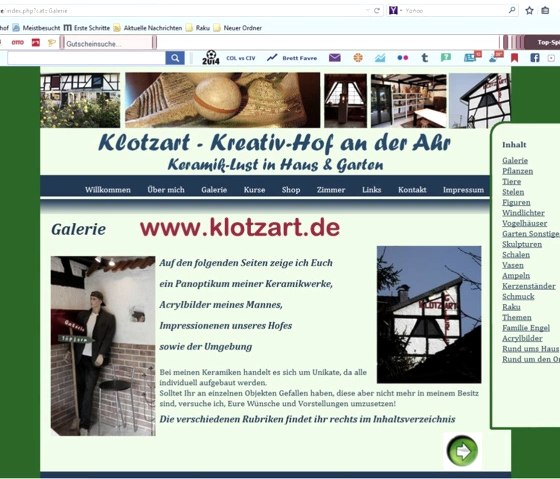The height and width of the screenshot is (479, 560).
Task: Open the Kerzenständer sidebar link
Action: (529, 286)
